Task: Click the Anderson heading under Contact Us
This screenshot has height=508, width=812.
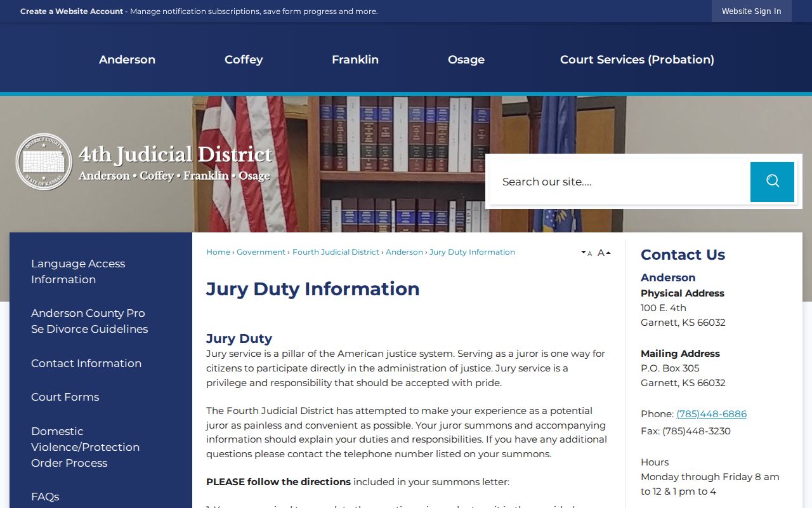Action: (668, 277)
